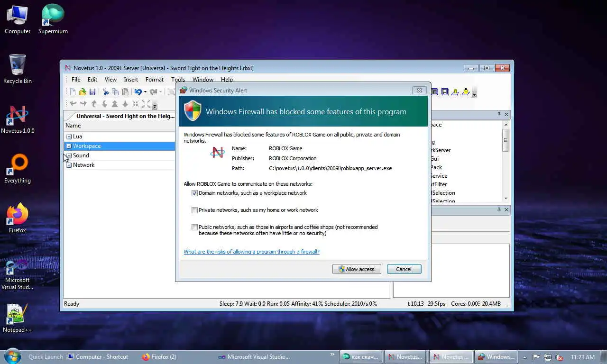This screenshot has height=364, width=607.
Task: Open the Window menu
Action: click(203, 80)
